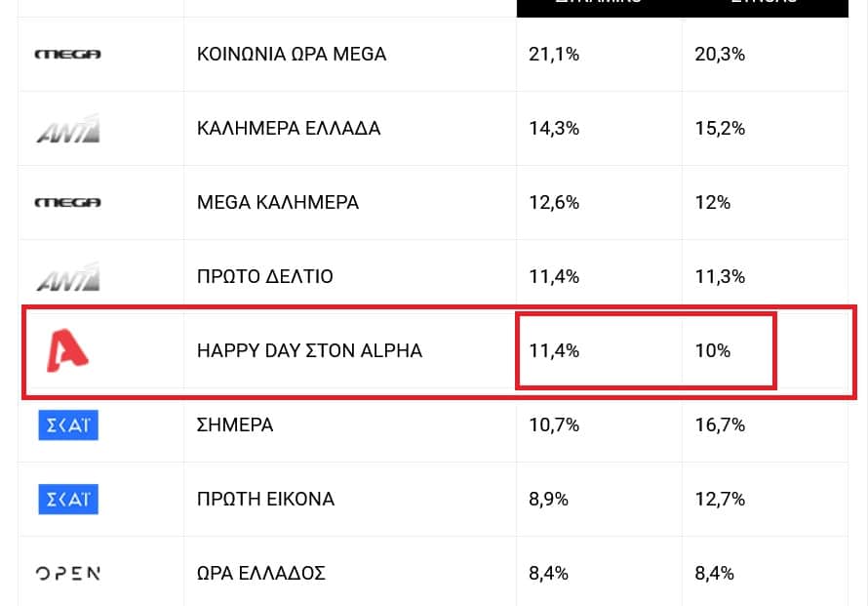Click the MEGA logo beside ΚΟΙΝΩΝΙΑ ΩΡΑ MEGA
The width and height of the screenshot is (868, 606).
[67, 55]
